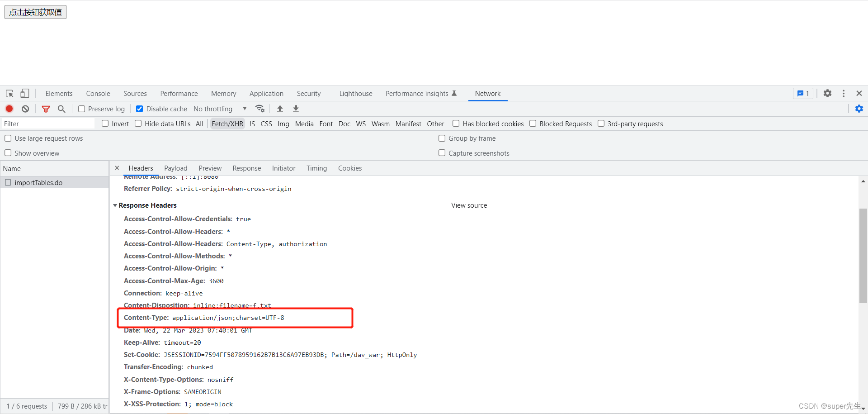868x414 pixels.
Task: Check Show overview checkbox
Action: [8, 153]
